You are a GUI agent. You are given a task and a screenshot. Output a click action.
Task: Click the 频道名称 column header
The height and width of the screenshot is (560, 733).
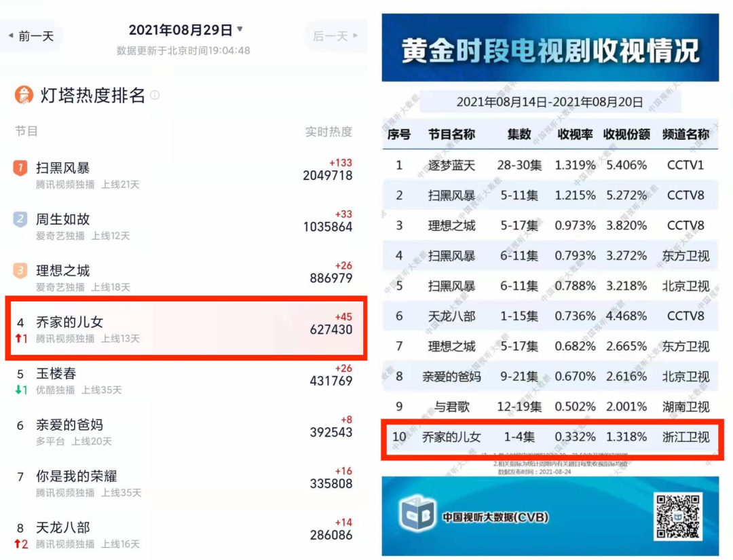pyautogui.click(x=685, y=134)
